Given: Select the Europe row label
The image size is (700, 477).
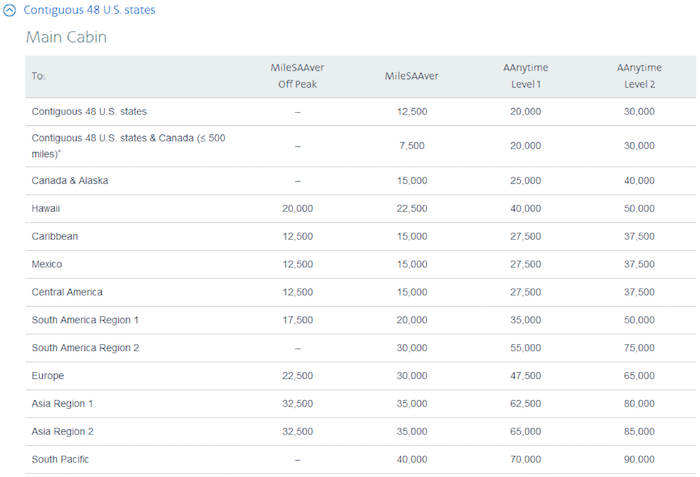Looking at the screenshot, I should (x=47, y=376).
